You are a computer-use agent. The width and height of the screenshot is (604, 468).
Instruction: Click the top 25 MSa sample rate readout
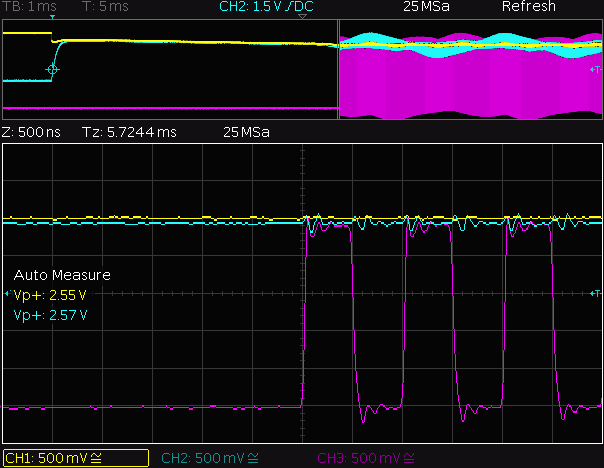point(426,6)
